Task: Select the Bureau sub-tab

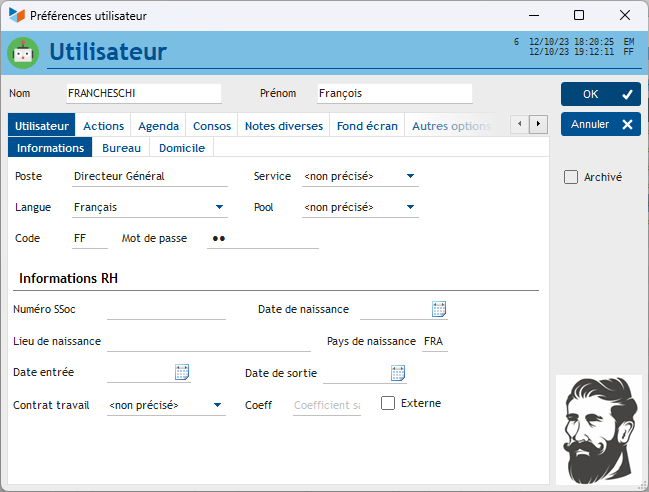Action: pos(121,148)
